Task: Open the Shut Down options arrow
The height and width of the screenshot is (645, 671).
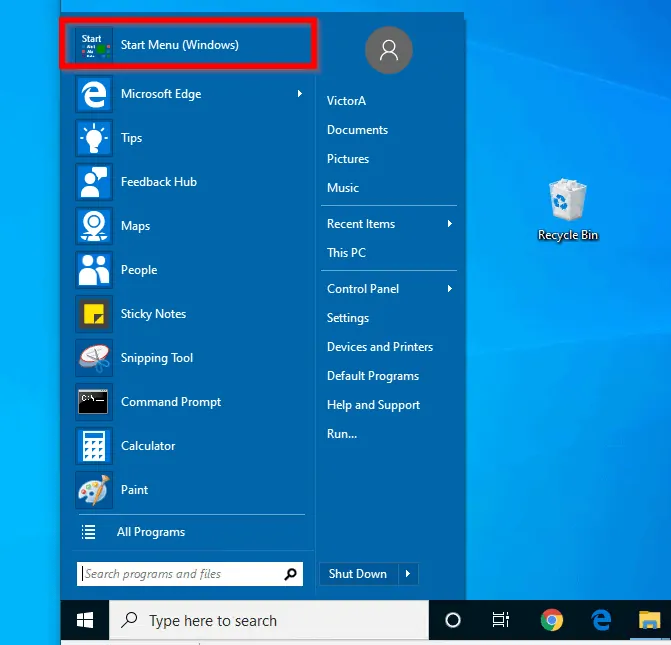Action: (407, 574)
